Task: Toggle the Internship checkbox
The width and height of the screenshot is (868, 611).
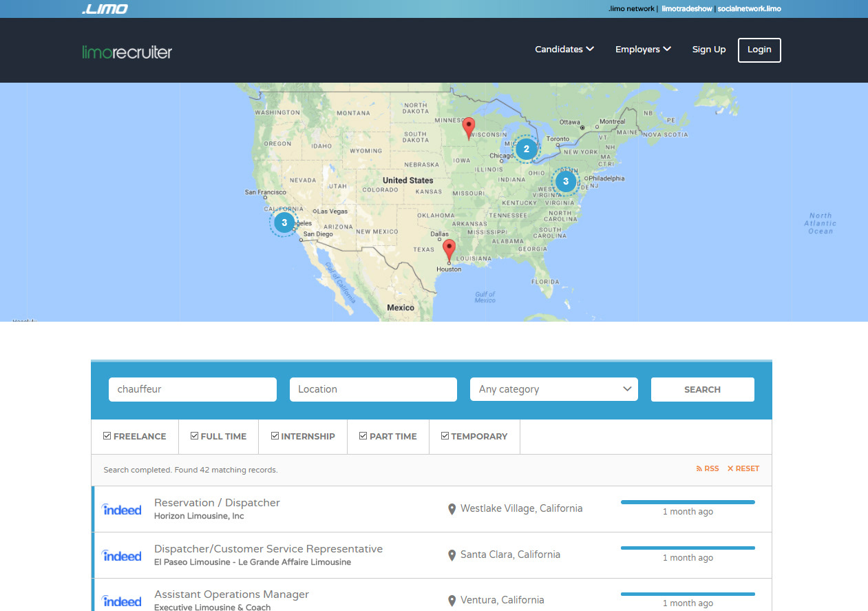Action: [x=275, y=436]
